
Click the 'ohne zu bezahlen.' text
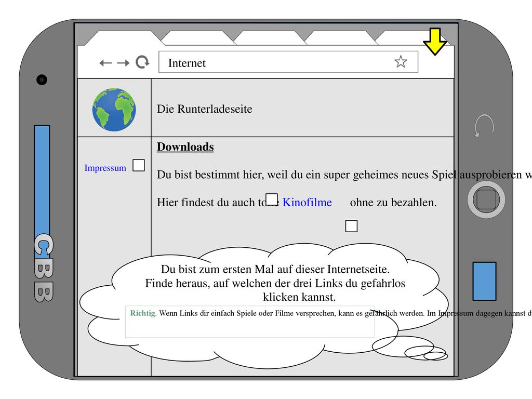tap(393, 203)
